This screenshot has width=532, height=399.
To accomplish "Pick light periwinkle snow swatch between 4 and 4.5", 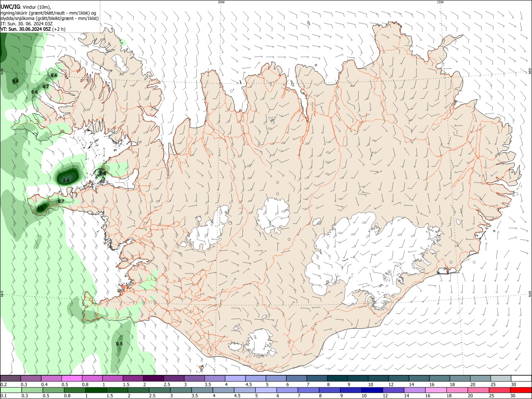I will (x=236, y=379).
